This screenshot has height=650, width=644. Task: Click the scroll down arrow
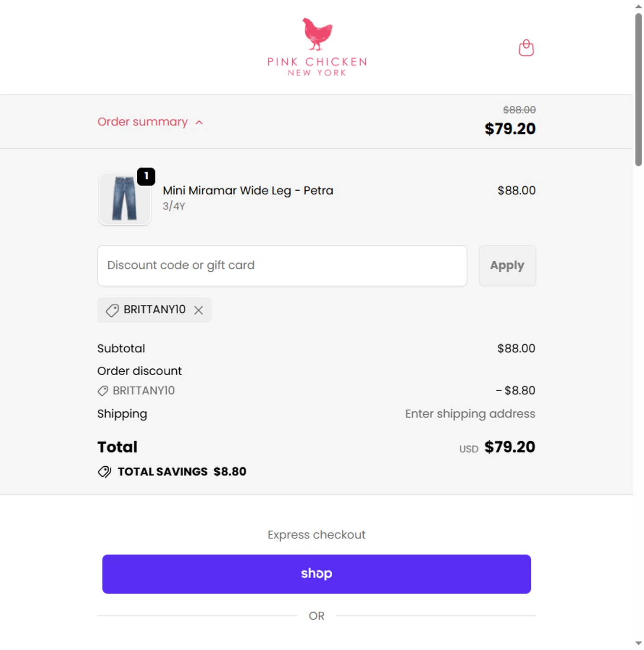(638, 643)
